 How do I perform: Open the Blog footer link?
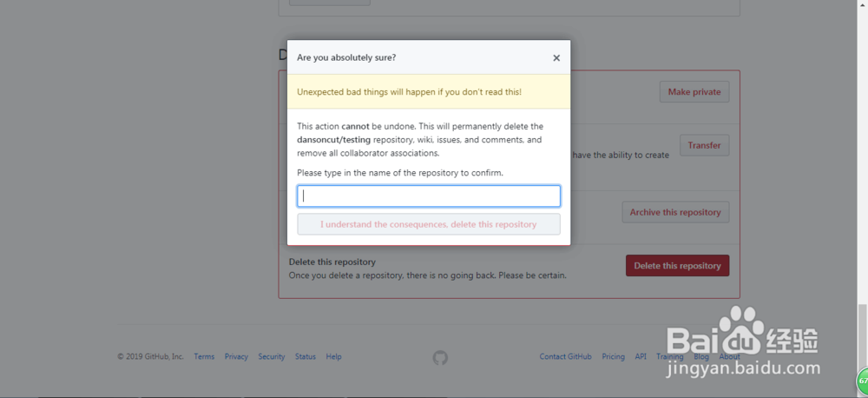tap(701, 356)
